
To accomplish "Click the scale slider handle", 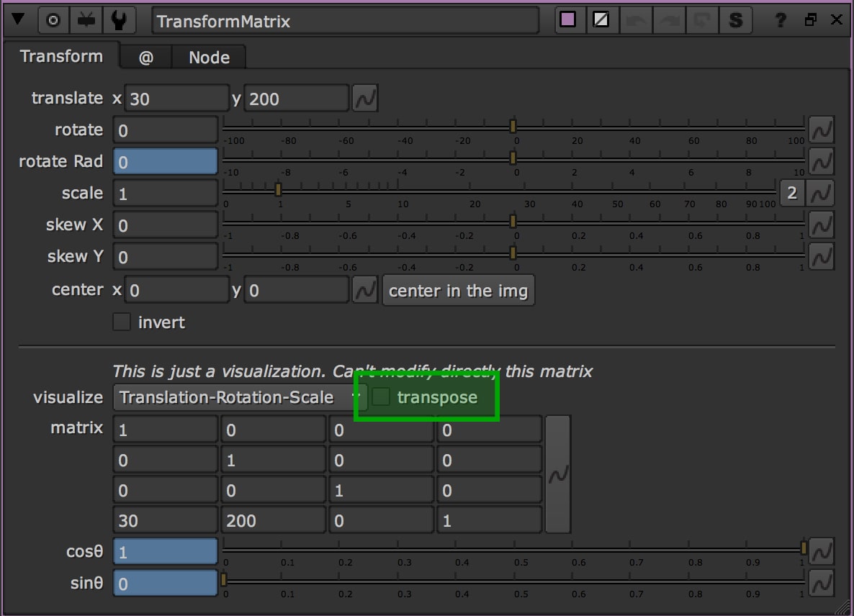I will point(279,189).
